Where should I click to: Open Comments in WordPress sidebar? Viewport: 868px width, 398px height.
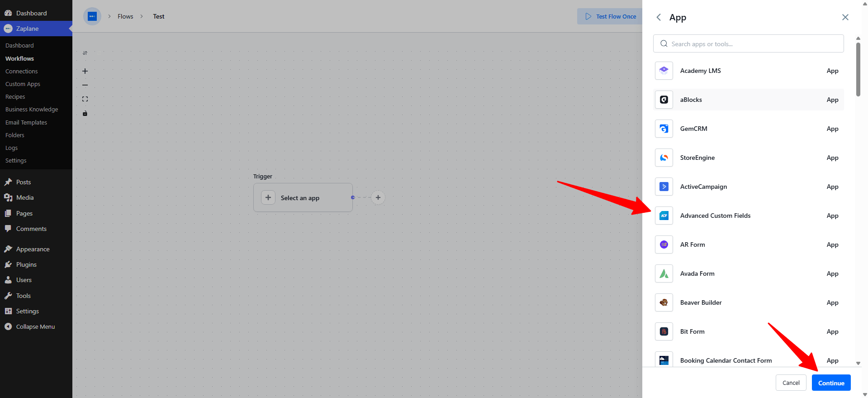(36, 229)
